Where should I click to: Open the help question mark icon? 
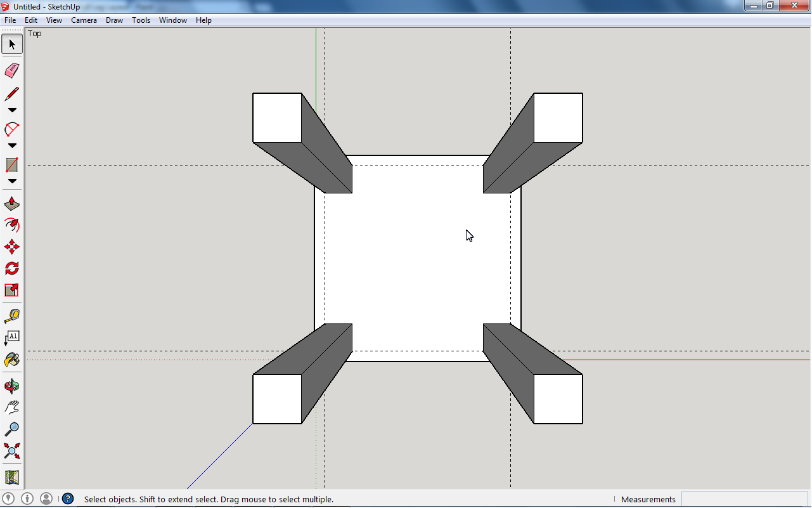tap(68, 499)
